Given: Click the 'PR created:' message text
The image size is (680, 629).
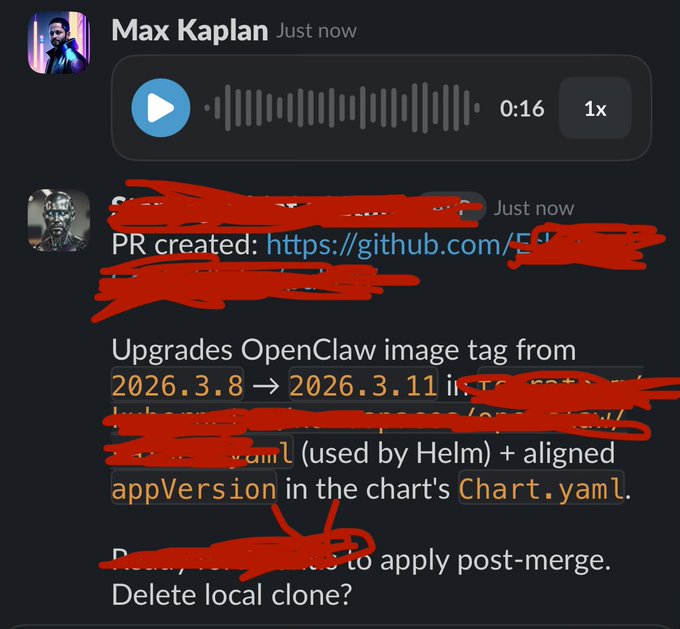Looking at the screenshot, I should (185, 245).
